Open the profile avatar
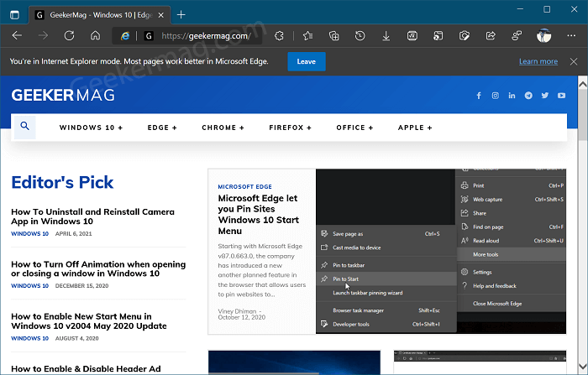The image size is (588, 375). [543, 35]
